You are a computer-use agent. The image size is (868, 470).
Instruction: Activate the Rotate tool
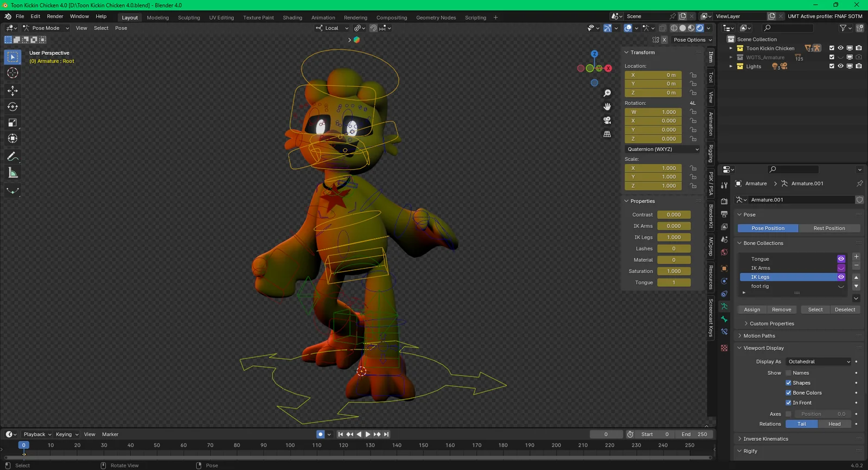(12, 107)
